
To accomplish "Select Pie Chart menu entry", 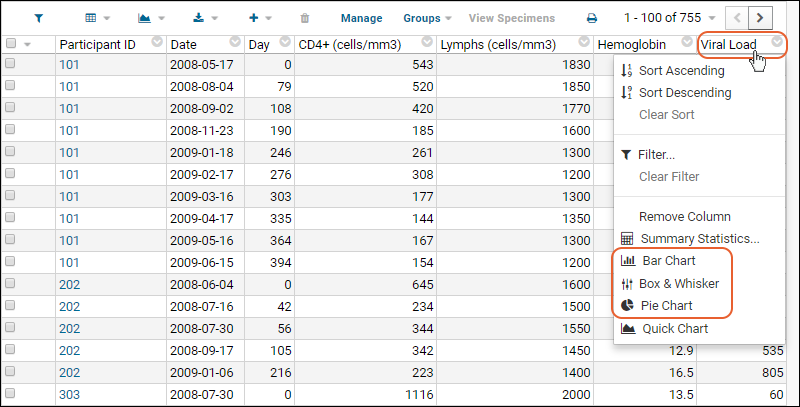I will pos(666,306).
